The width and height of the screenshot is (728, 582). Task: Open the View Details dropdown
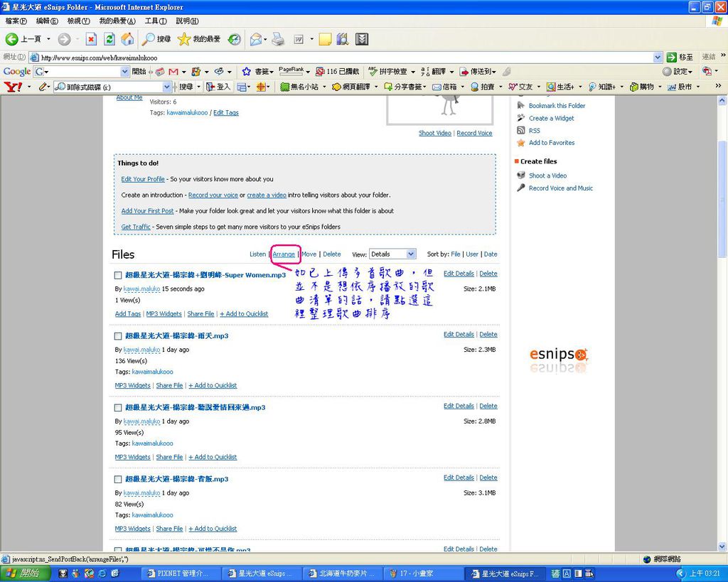pyautogui.click(x=392, y=254)
